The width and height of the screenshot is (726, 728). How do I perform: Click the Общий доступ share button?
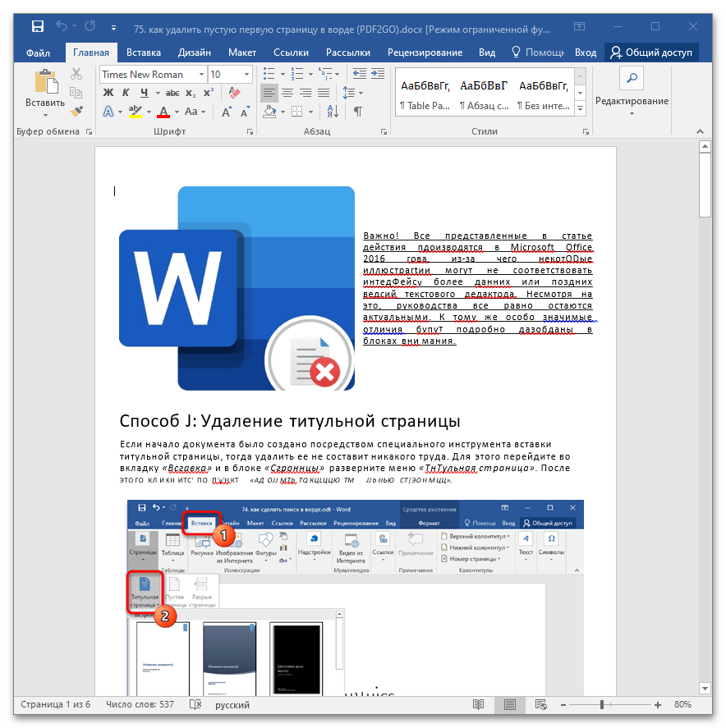(x=650, y=53)
